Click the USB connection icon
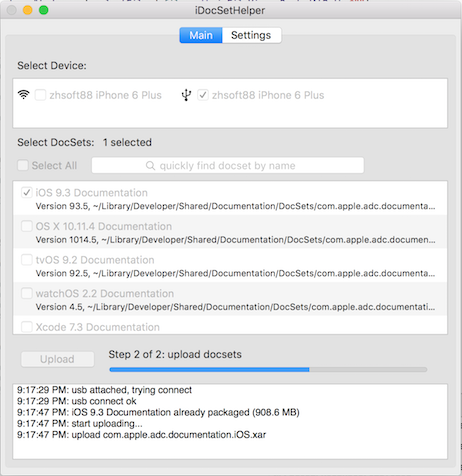 [186, 95]
